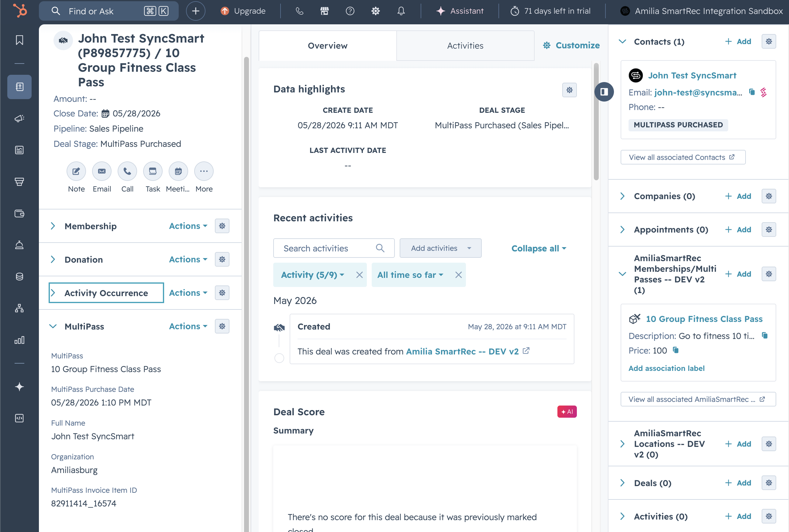Open the Development code icon in the sidebar
Viewport: 789px width, 532px height.
tap(19, 418)
